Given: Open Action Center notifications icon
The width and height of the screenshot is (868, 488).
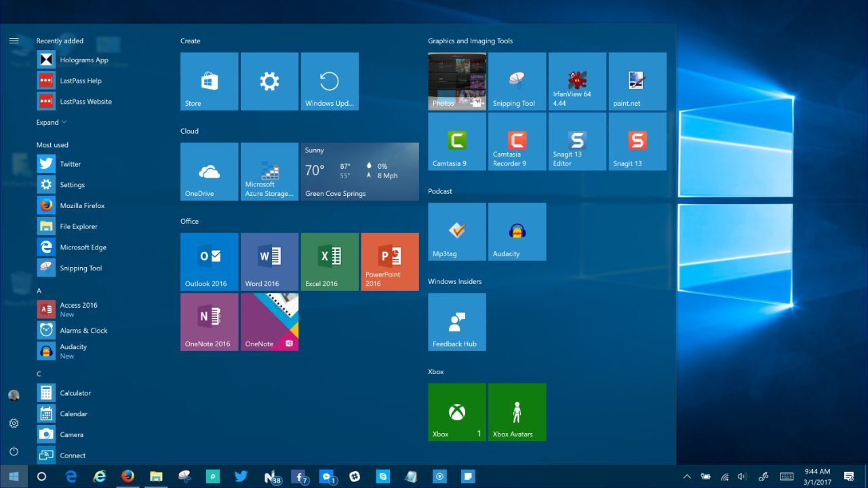Looking at the screenshot, I should click(848, 476).
